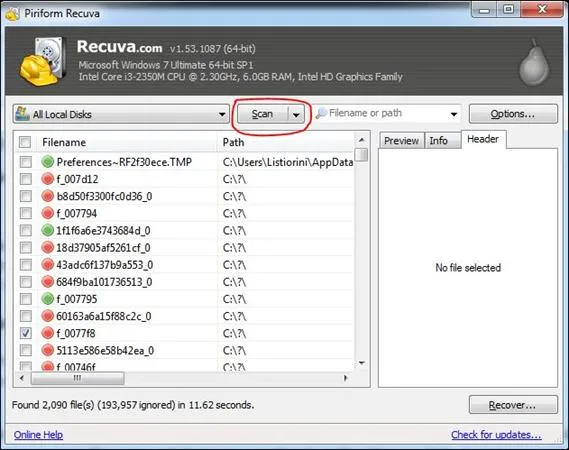Click red status dot for 5113e586e58b42ea_0

[x=48, y=350]
